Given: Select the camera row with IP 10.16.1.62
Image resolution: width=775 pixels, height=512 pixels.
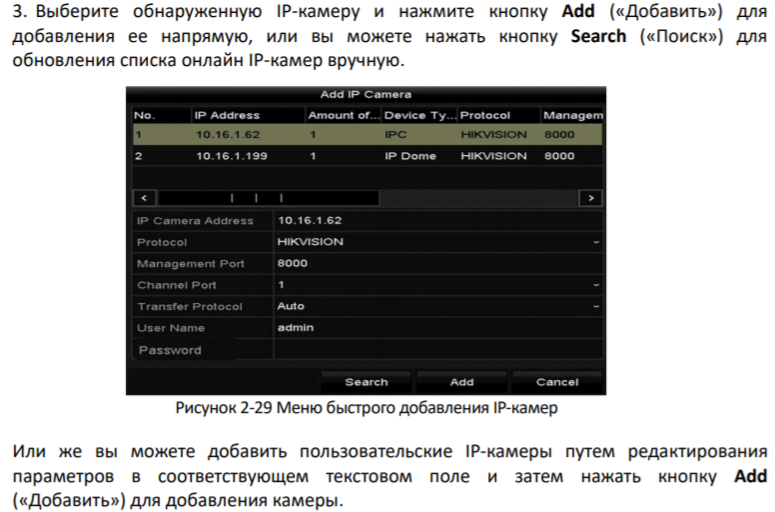Looking at the screenshot, I should [x=366, y=133].
